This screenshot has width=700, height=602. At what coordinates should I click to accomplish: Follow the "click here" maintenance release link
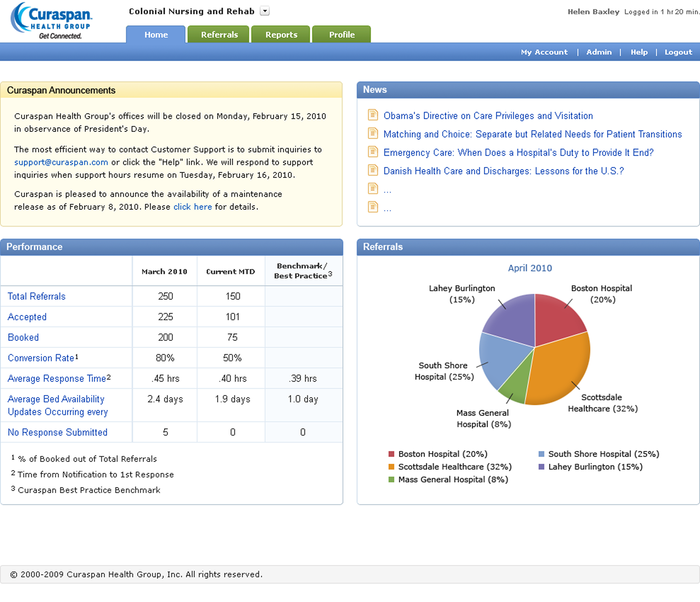coord(193,207)
